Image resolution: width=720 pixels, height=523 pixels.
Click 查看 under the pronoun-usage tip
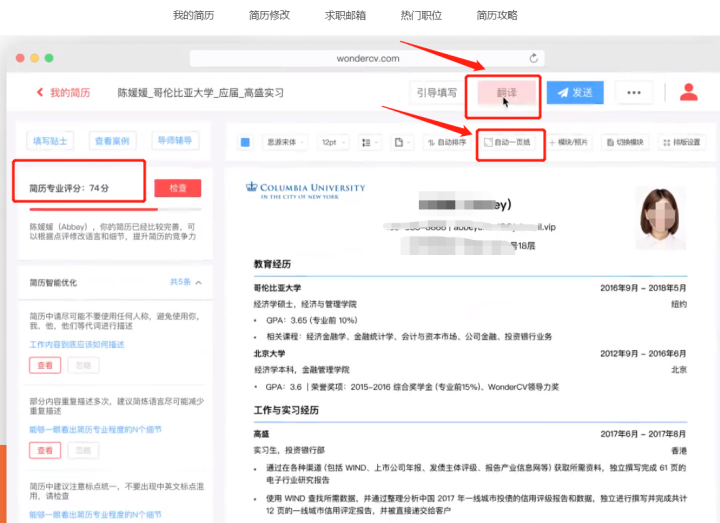click(x=45, y=366)
